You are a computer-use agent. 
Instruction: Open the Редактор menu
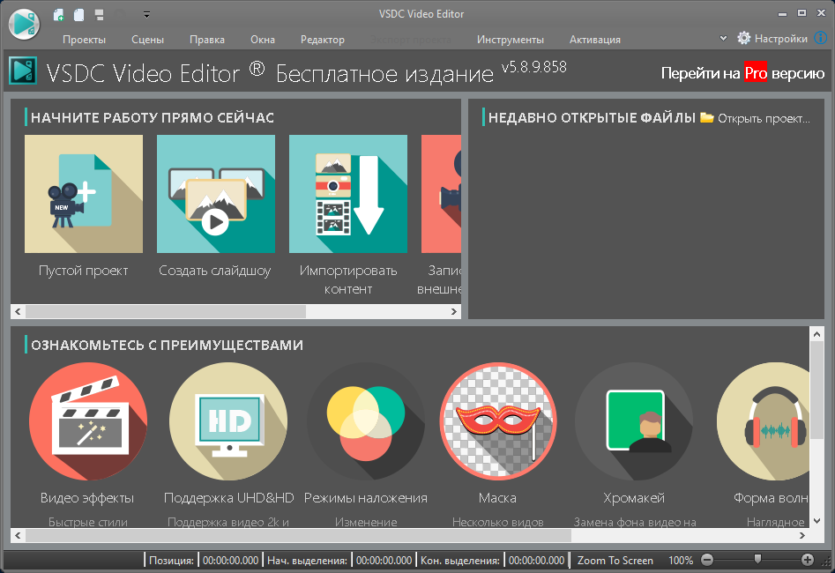322,39
